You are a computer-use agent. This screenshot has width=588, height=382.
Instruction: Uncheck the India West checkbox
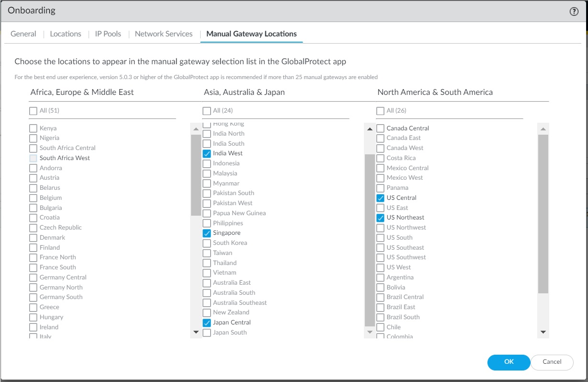tap(207, 153)
